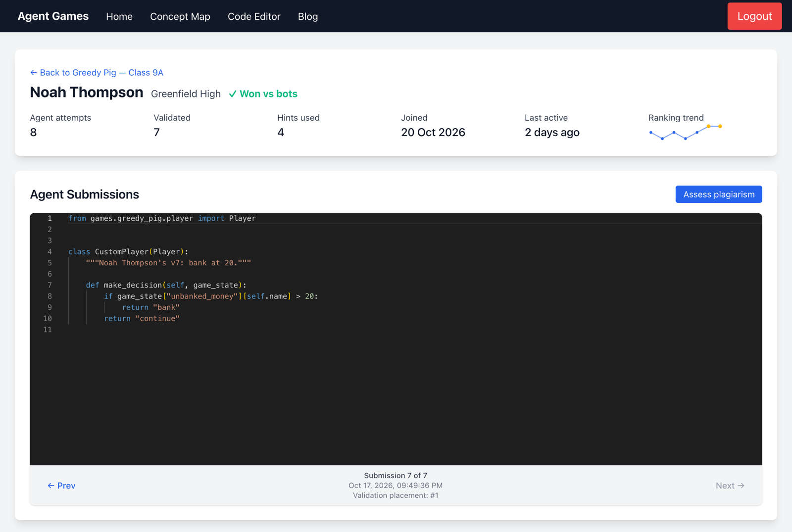The width and height of the screenshot is (792, 532).
Task: Click the docstring line about bank at 20
Action: (x=168, y=263)
